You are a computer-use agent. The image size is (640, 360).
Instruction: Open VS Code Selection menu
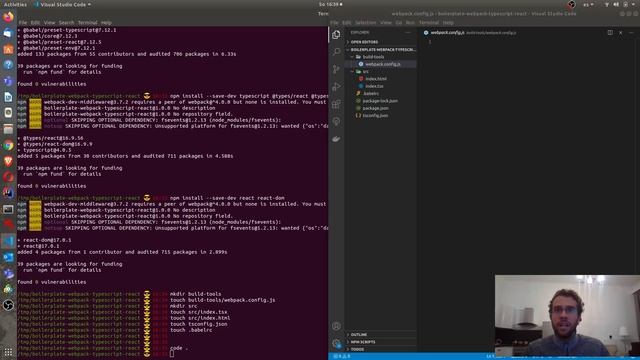click(x=365, y=23)
